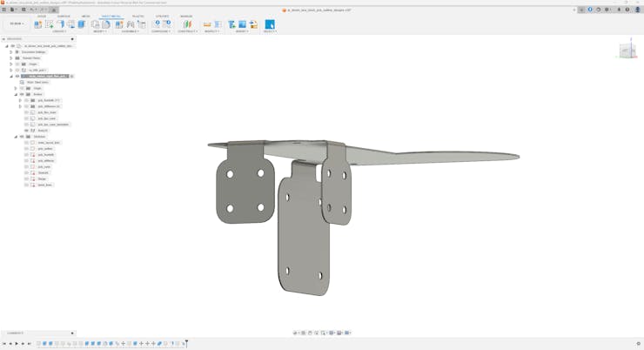
Task: Open the Data Panel grid icon
Action: [4, 10]
